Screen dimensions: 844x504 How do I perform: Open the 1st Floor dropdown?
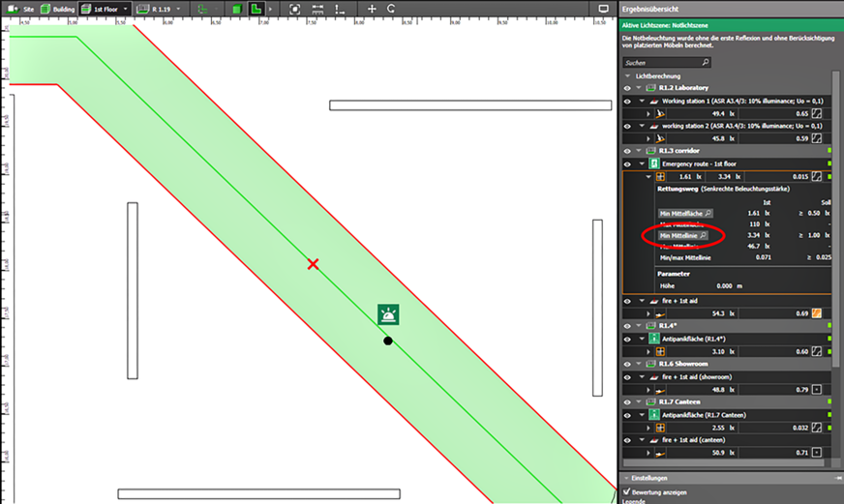pos(126,8)
